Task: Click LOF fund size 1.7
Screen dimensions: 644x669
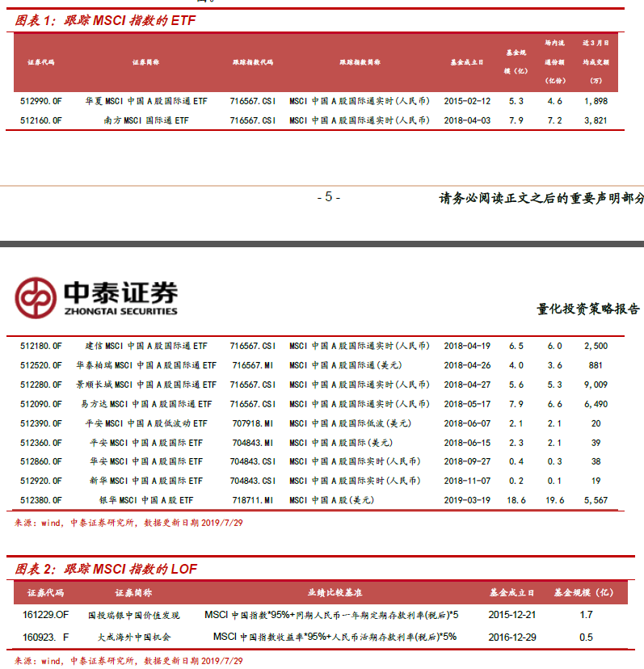Action: pyautogui.click(x=586, y=615)
